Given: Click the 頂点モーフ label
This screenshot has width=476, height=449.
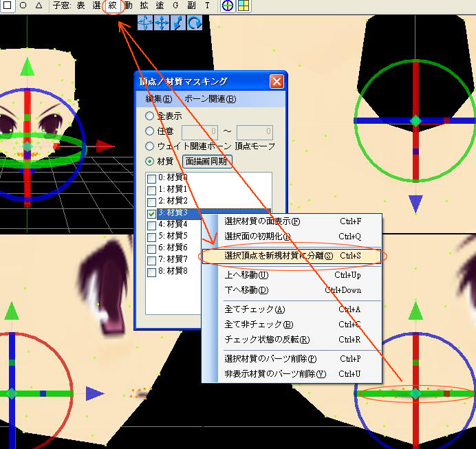Looking at the screenshot, I should (255, 146).
